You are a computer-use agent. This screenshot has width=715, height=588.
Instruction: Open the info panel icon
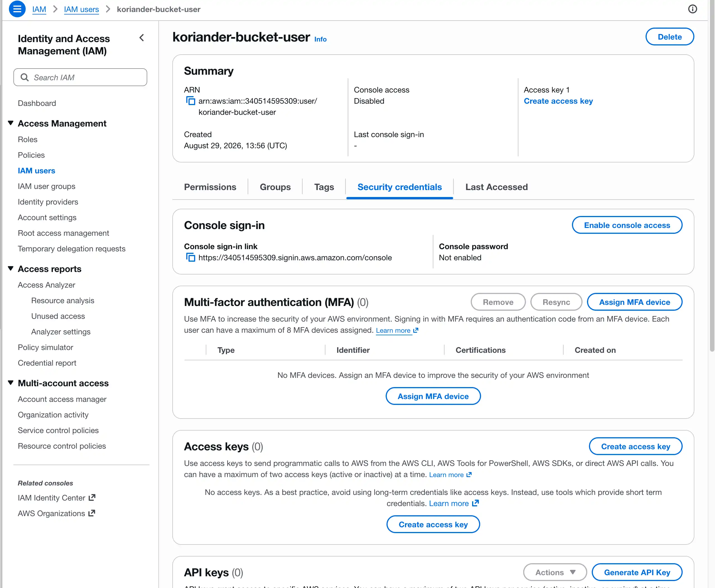pyautogui.click(x=693, y=9)
